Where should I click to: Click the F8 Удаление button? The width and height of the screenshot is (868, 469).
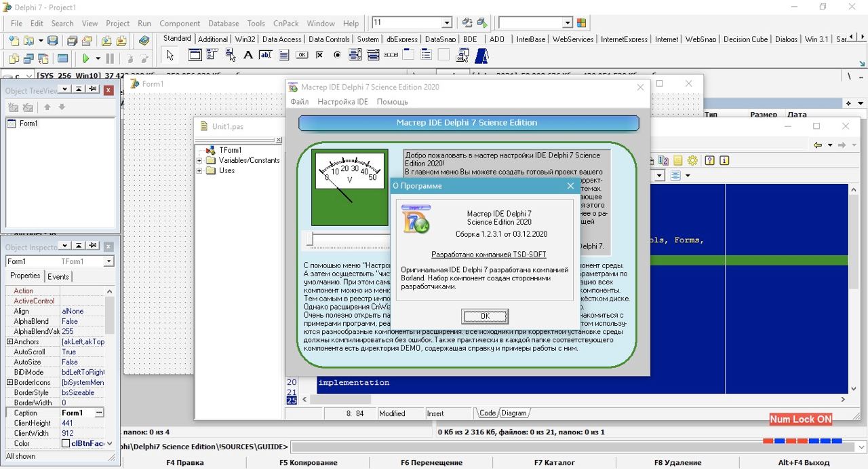pyautogui.click(x=677, y=463)
